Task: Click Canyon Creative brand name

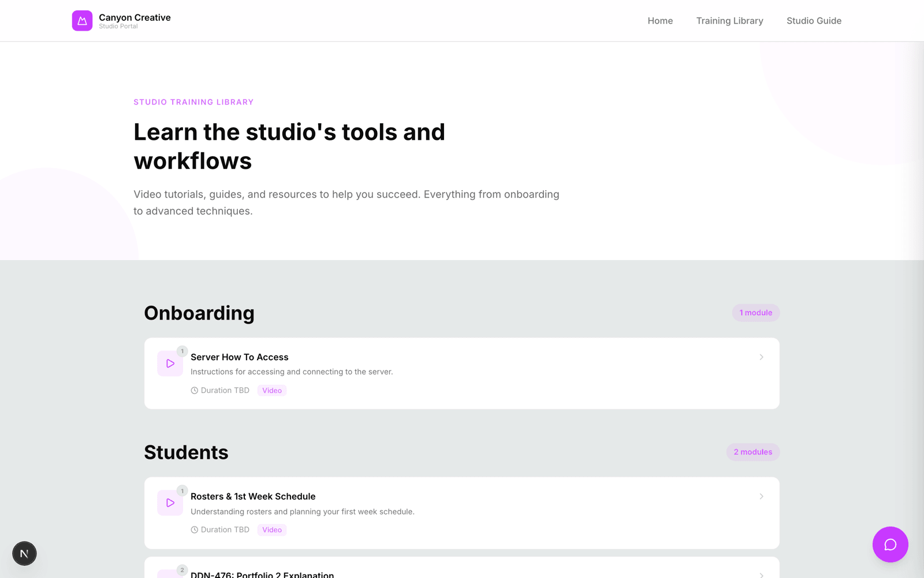Action: [135, 17]
